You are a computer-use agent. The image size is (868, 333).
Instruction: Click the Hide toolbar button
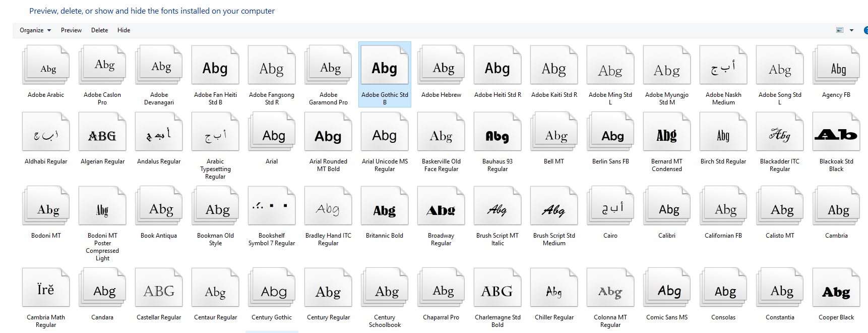(123, 30)
